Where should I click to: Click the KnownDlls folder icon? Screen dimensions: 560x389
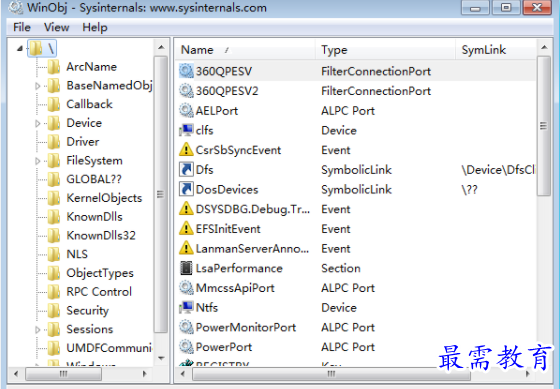tap(54, 217)
